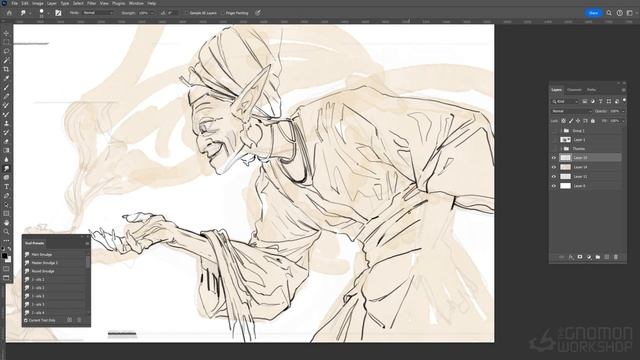The height and width of the screenshot is (360, 640).
Task: Open Tool Presets panel menu
Action: [x=87, y=243]
